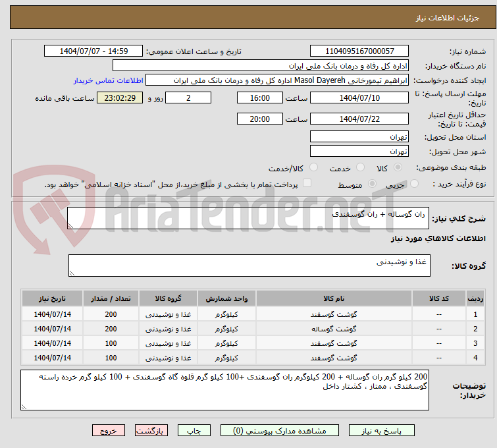Click the 'گروه کالا' text area
Viewport: 497px width, 448px height.
(249, 266)
